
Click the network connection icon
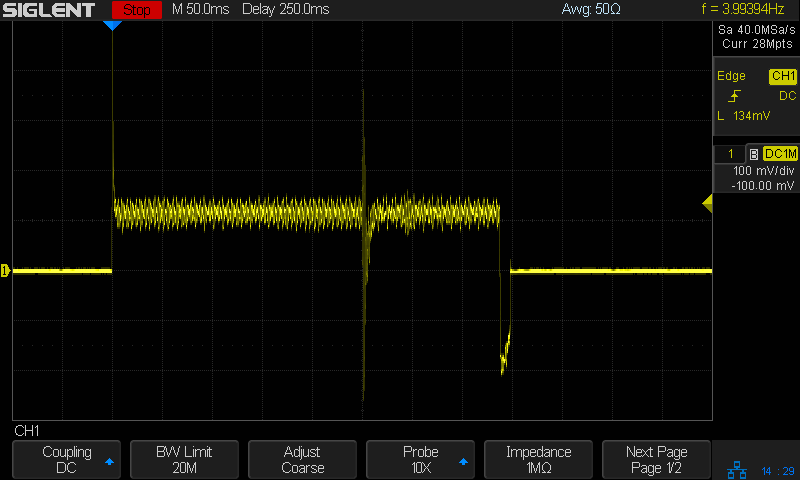coord(735,469)
